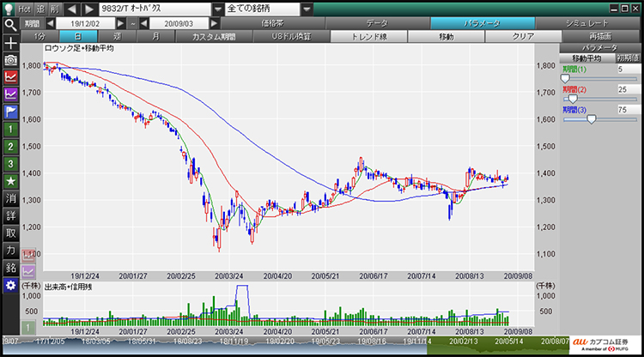Click the 期間 period button
Screen dimensions: 644x357
32,23
